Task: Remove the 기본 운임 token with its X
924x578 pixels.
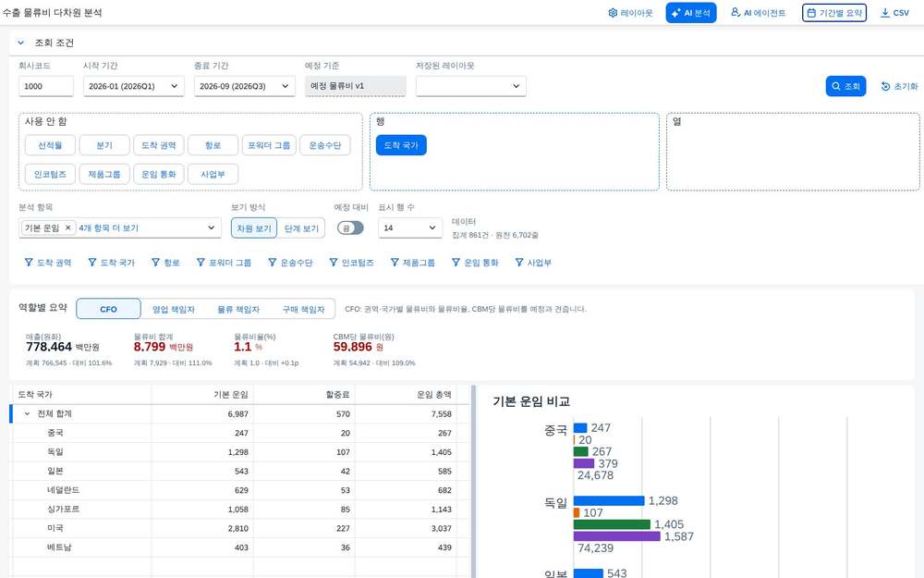Action: 67,228
